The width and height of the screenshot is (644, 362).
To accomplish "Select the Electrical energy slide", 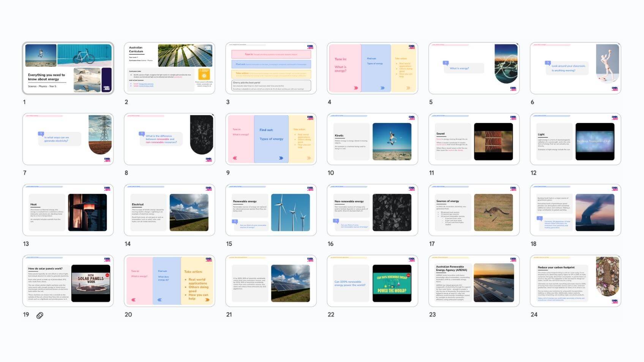I will point(169,210).
